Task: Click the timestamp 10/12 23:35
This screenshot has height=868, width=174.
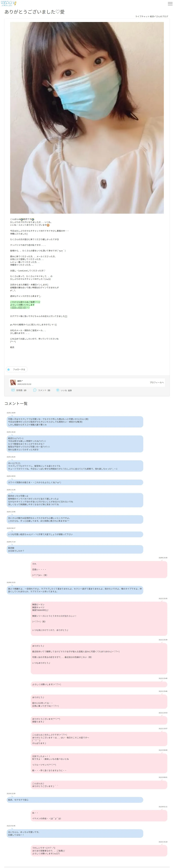Action: (163, 598)
